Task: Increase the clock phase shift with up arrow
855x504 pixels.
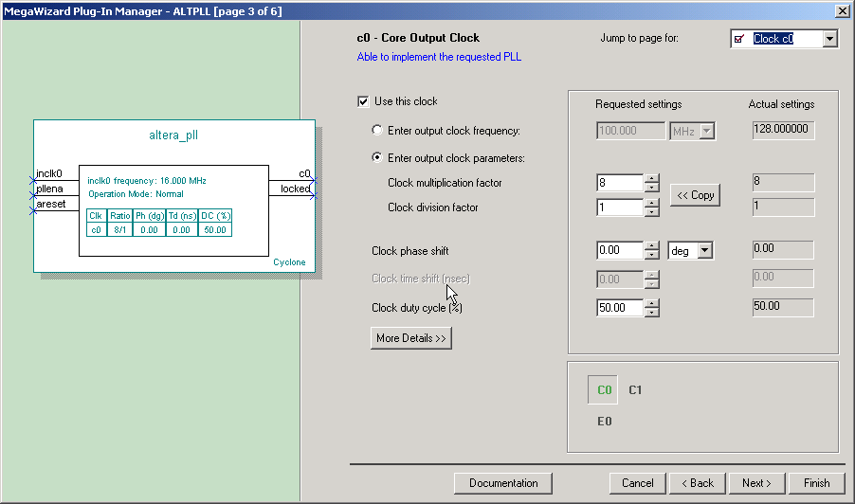Action: 651,245
